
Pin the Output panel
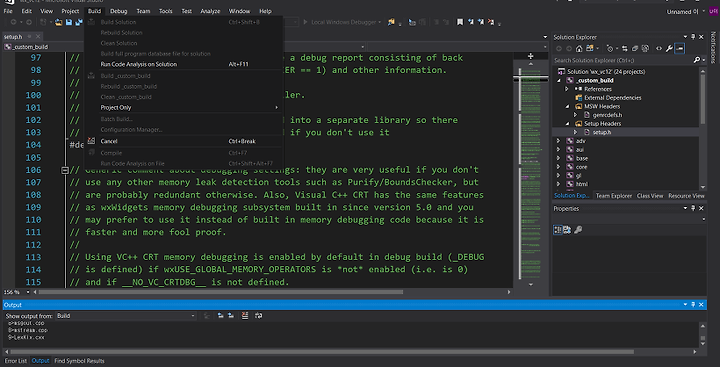(x=693, y=305)
